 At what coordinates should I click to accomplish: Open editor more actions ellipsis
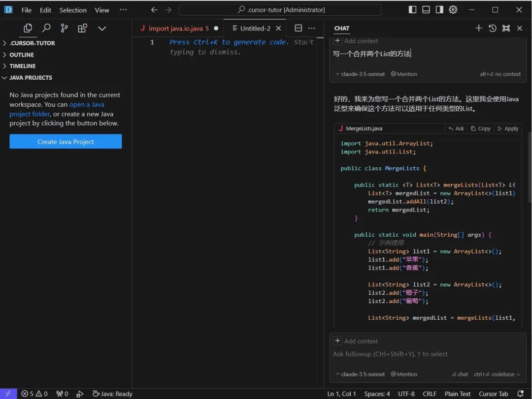click(x=312, y=28)
